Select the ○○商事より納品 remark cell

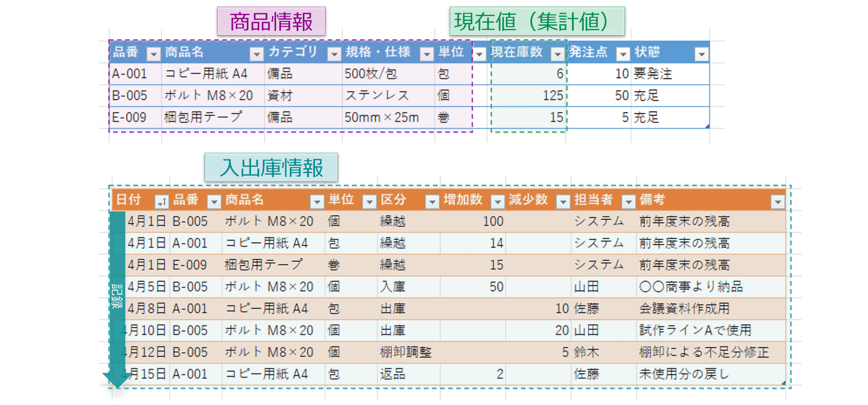pos(711,287)
